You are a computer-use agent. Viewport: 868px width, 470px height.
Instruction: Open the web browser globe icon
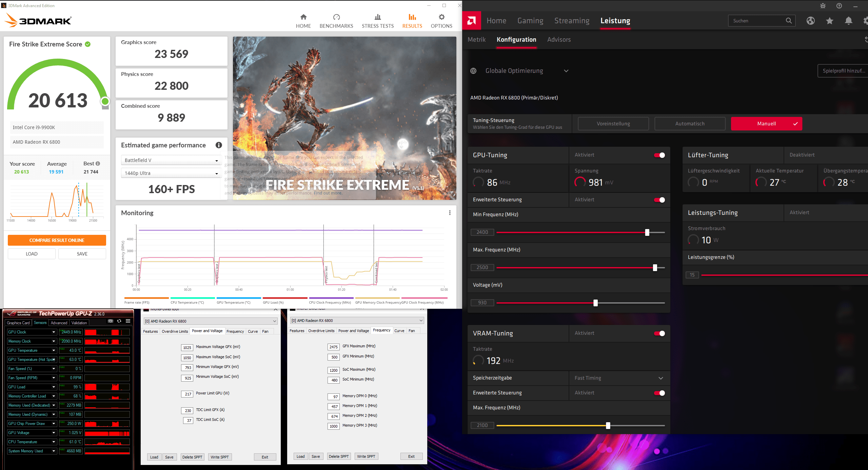point(810,21)
